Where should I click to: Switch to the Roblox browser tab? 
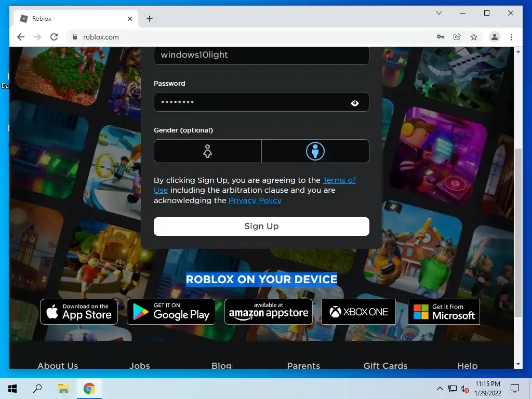pos(76,19)
